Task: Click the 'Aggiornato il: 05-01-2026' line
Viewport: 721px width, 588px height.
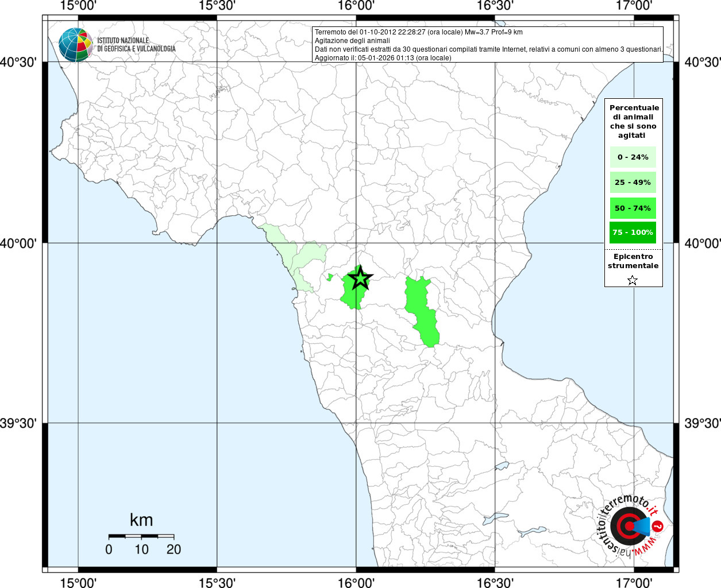Action: click(383, 58)
